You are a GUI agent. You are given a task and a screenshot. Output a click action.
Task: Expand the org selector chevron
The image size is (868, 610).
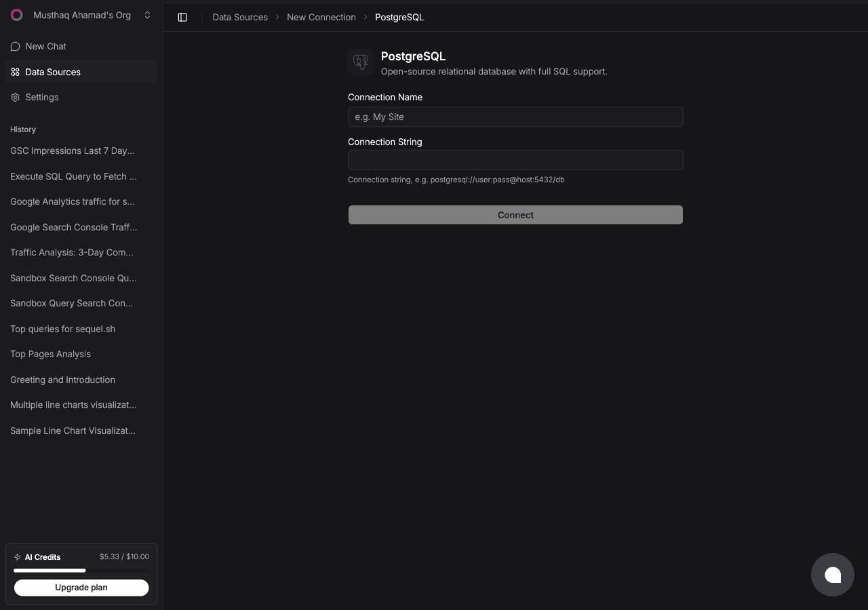[147, 15]
